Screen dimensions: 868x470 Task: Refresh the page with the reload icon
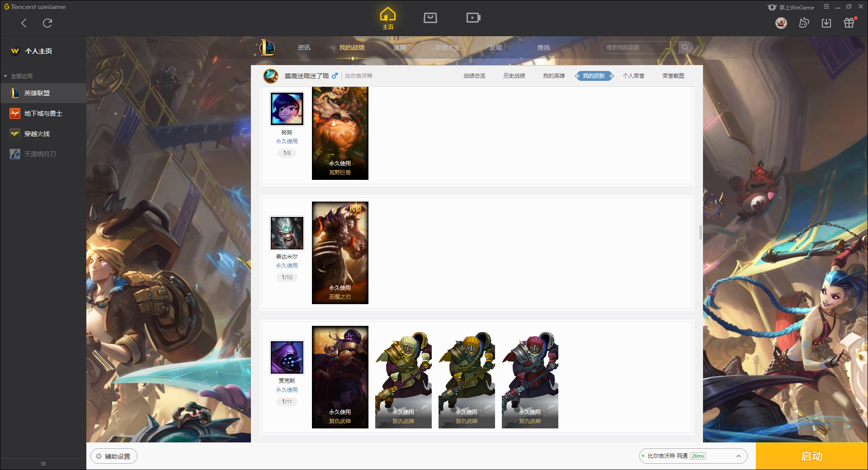47,23
